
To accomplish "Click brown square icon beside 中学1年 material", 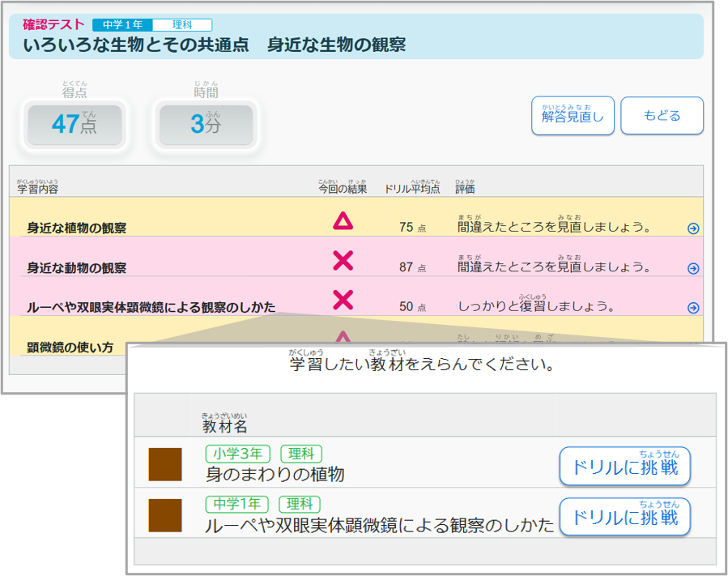I will 165,515.
